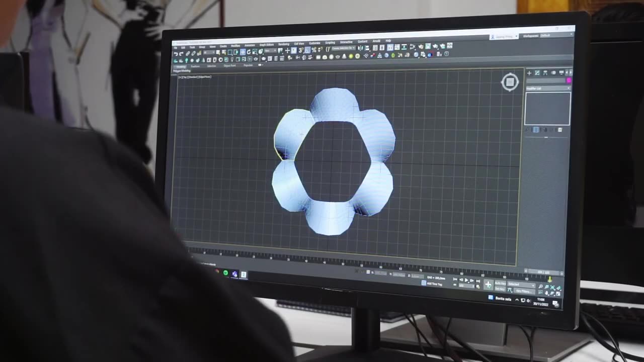Expand the Polygon Modeling panel
Image resolution: width=644 pixels, height=362 pixels.
pos(182,71)
